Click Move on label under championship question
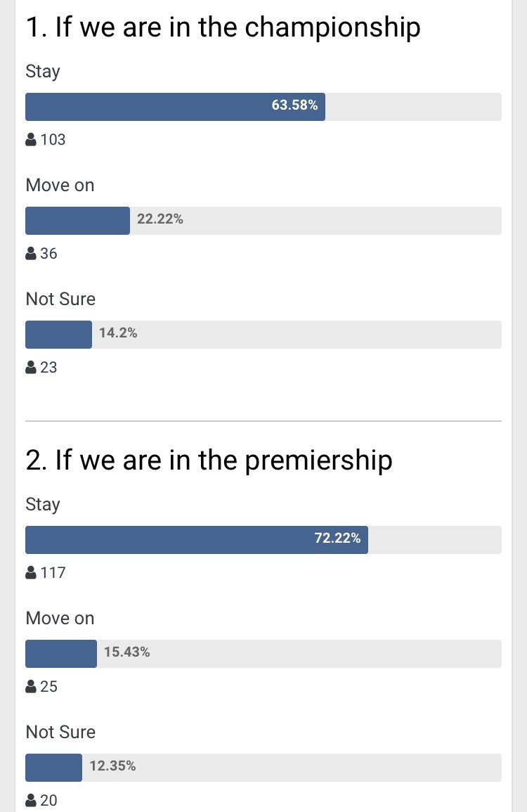 [x=60, y=185]
